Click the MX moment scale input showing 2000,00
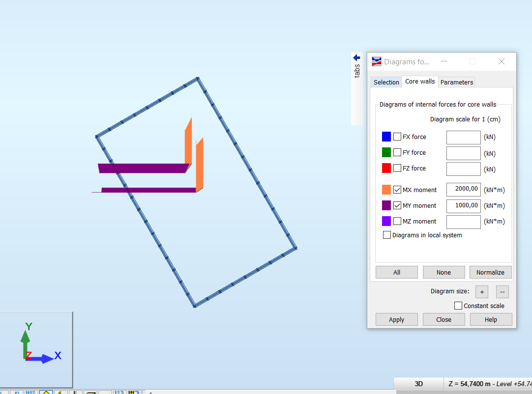This screenshot has width=532, height=394. (x=463, y=189)
